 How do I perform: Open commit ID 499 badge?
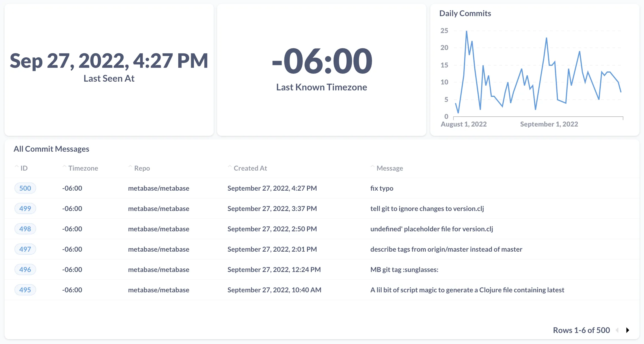click(25, 208)
